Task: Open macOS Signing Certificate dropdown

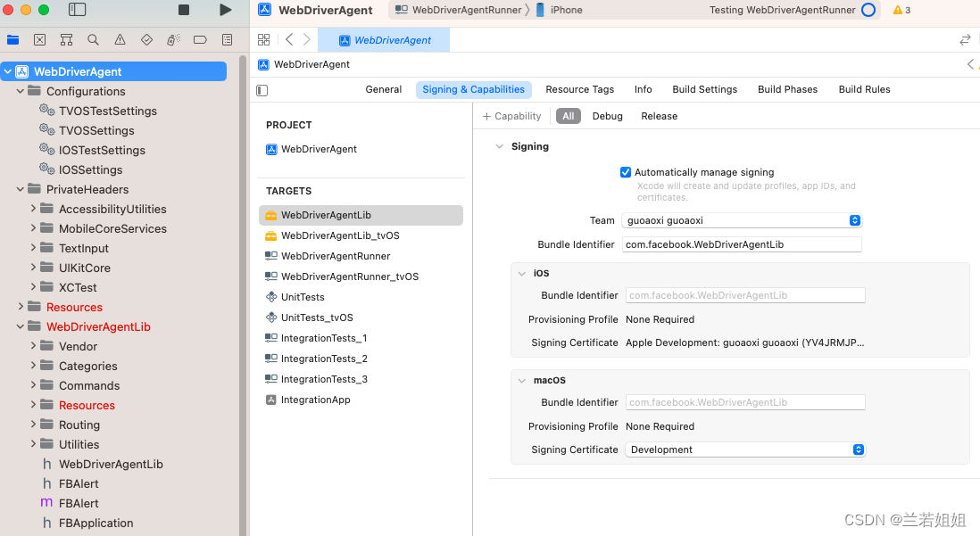Action: coord(745,449)
